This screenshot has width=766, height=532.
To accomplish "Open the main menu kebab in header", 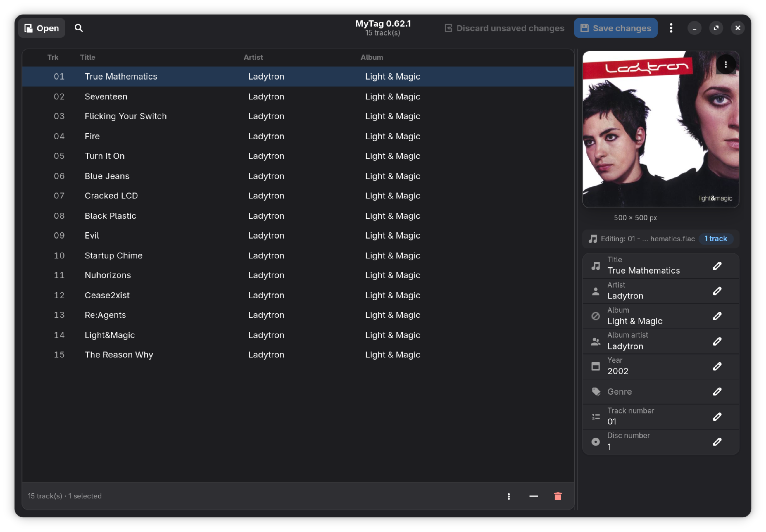I will point(671,28).
